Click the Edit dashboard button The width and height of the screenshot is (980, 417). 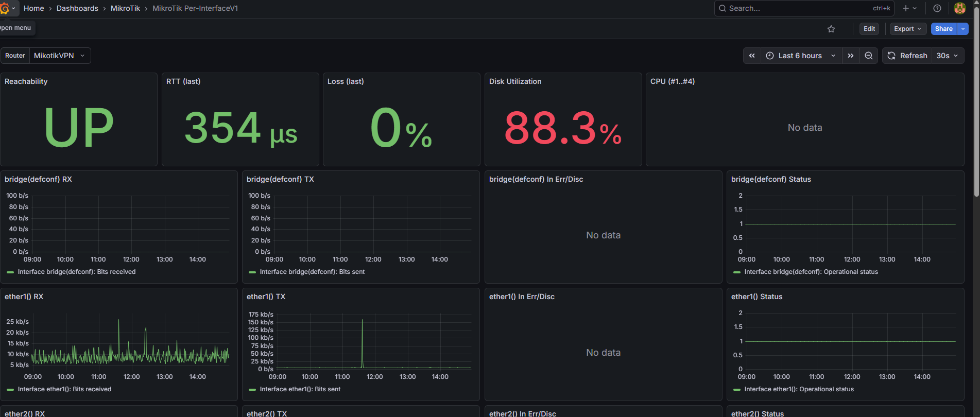(869, 29)
